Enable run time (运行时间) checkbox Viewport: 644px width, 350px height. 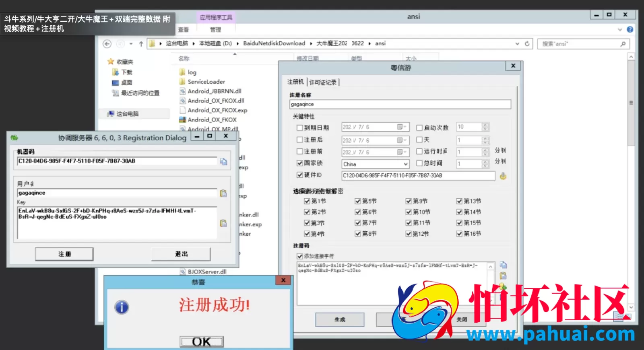(419, 151)
